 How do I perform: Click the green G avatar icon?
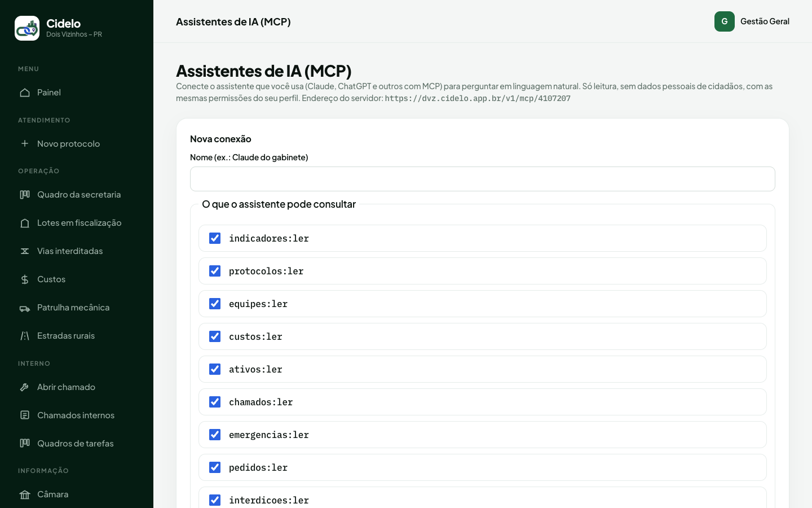click(725, 21)
